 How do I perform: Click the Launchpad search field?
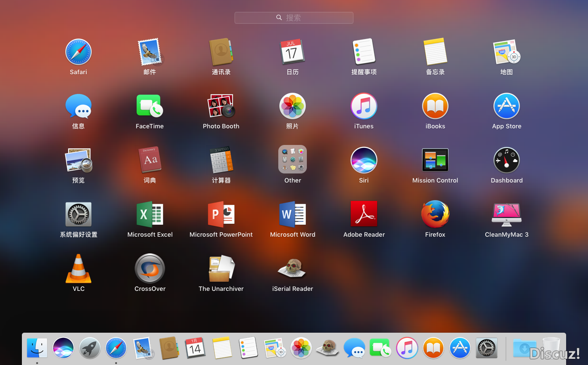[294, 18]
